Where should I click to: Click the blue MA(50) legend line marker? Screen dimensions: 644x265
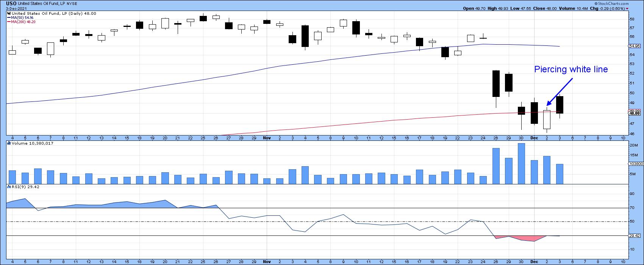pos(9,18)
